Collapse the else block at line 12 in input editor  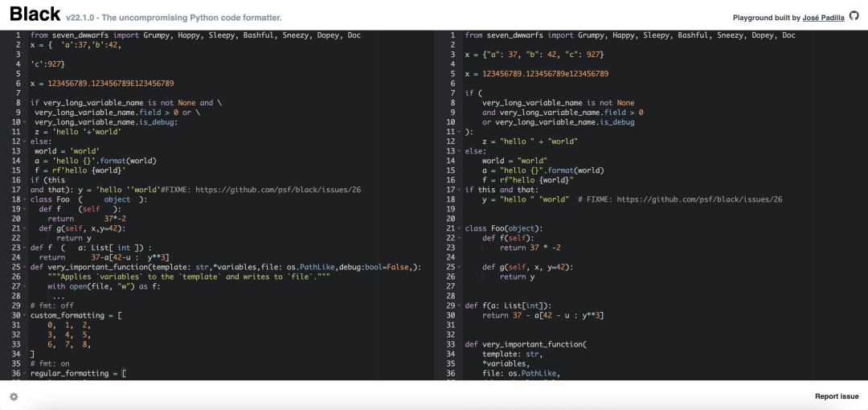pyautogui.click(x=24, y=141)
